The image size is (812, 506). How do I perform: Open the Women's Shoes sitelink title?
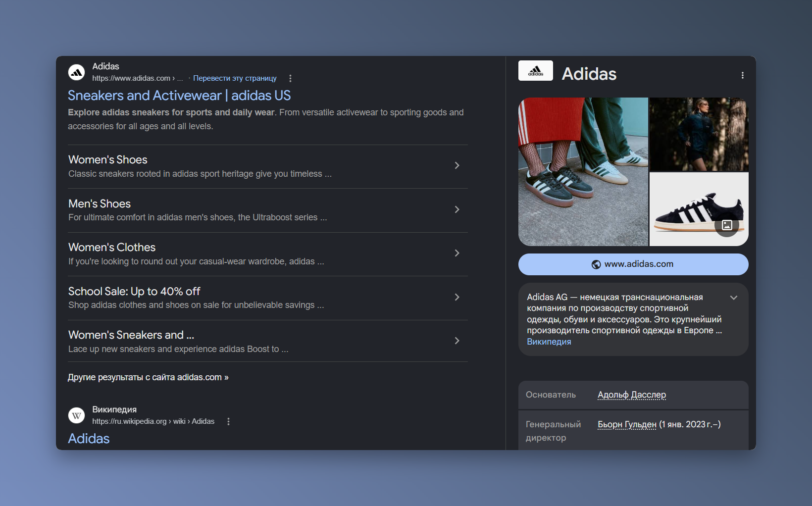click(x=108, y=160)
